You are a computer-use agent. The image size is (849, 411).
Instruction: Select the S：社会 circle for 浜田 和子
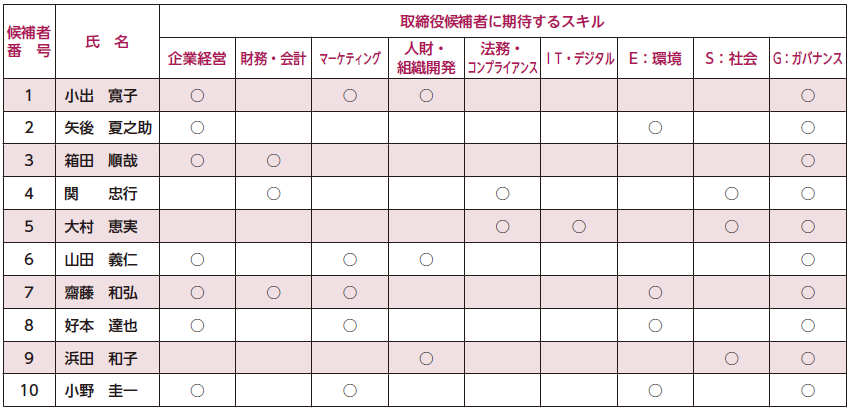(731, 358)
